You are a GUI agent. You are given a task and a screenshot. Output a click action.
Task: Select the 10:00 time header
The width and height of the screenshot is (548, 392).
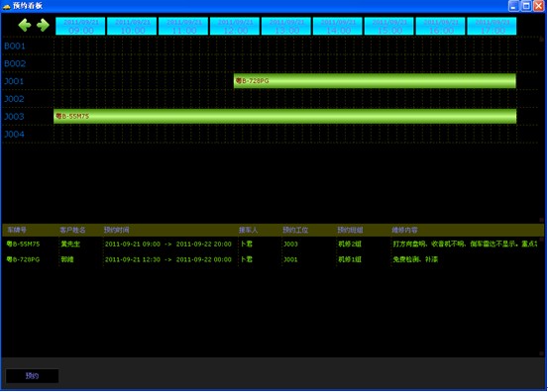(x=132, y=26)
